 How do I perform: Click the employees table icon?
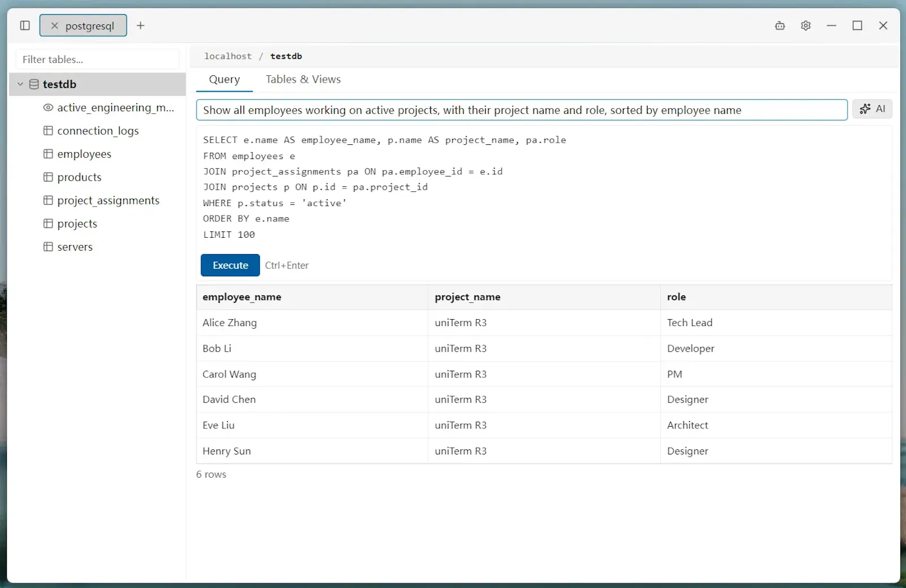click(x=48, y=154)
